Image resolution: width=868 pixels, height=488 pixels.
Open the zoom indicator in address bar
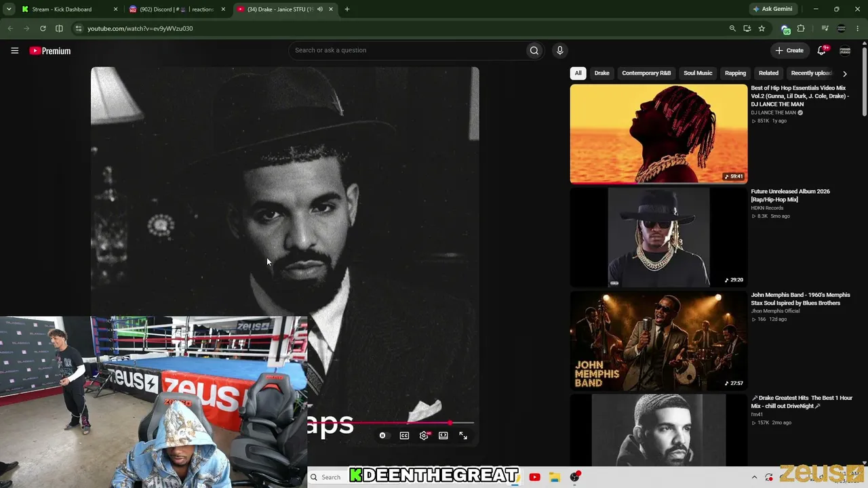(732, 28)
